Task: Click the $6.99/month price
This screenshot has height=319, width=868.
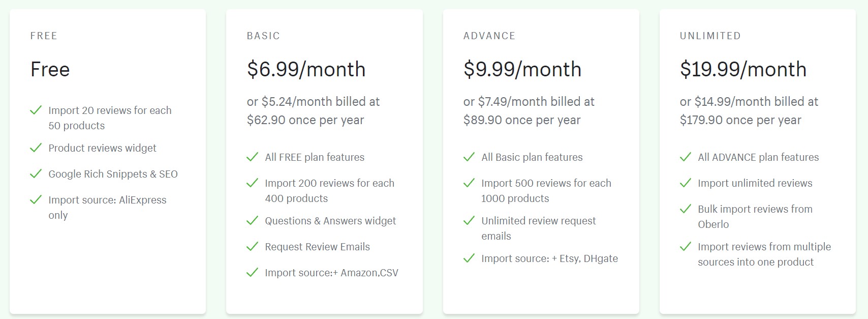Action: pyautogui.click(x=306, y=69)
